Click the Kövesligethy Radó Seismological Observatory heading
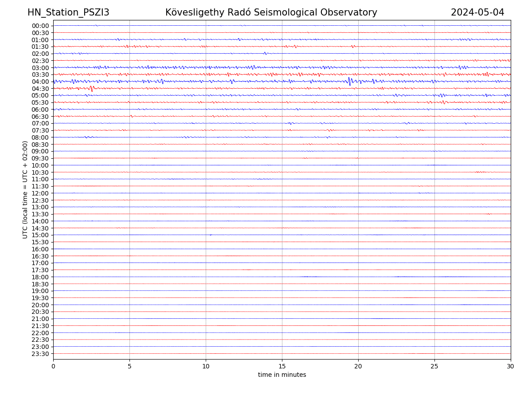The image size is (532, 399). click(271, 12)
